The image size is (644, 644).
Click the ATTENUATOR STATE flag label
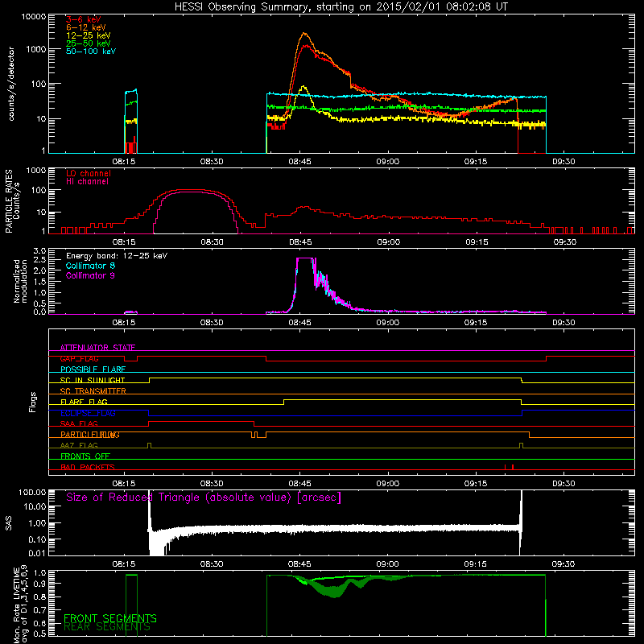pyautogui.click(x=97, y=348)
